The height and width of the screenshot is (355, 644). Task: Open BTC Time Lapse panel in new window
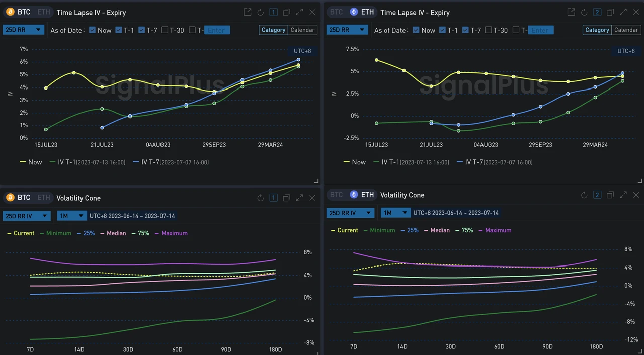tap(247, 12)
